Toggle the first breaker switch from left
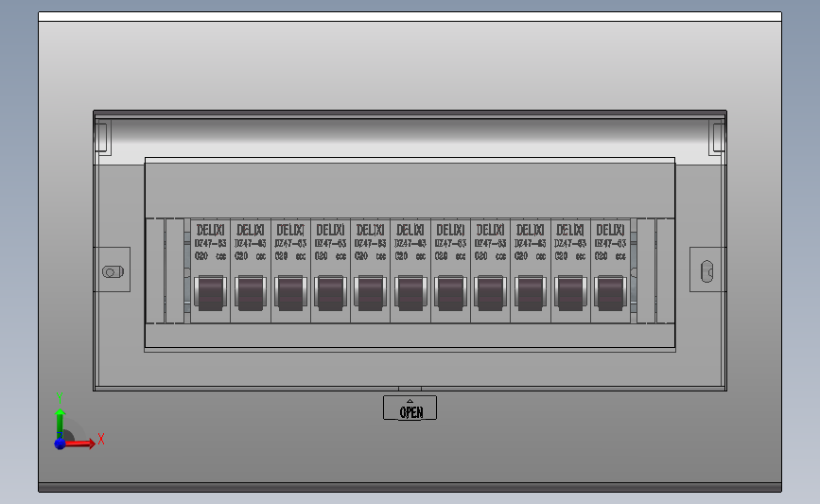 (x=210, y=293)
